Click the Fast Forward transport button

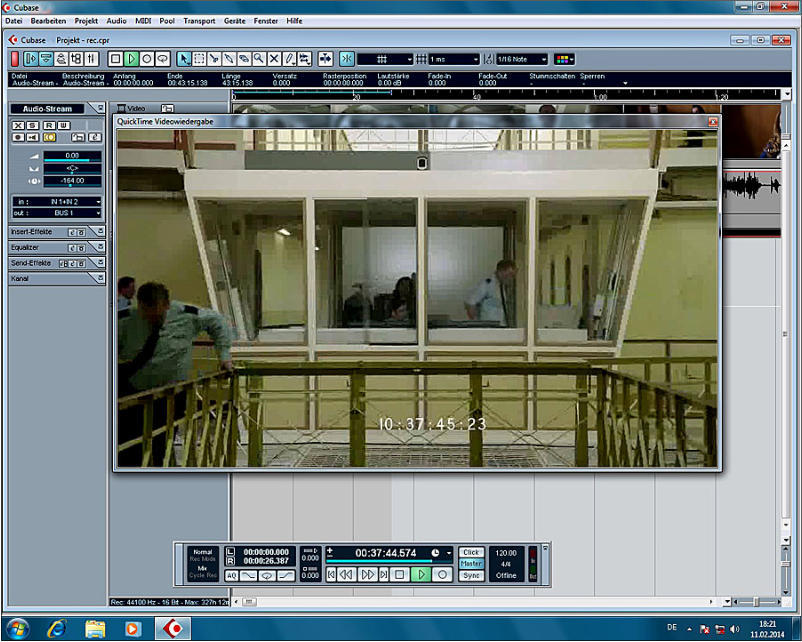click(366, 575)
